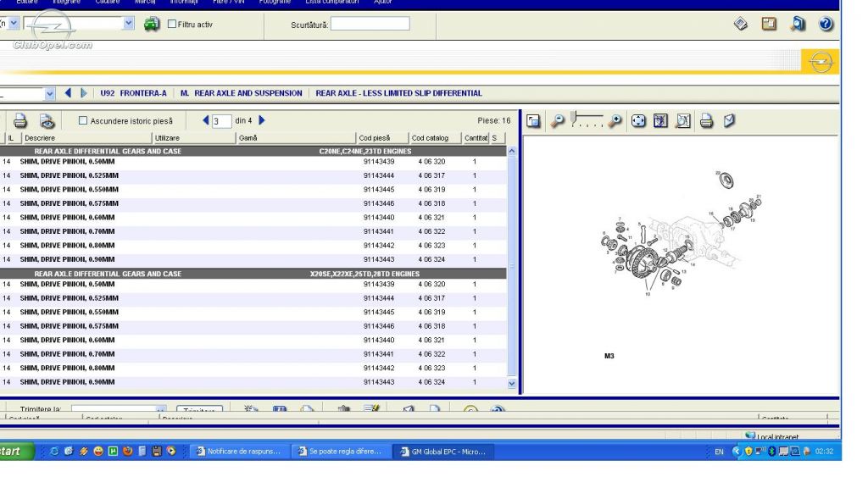Print the parts list

tap(20, 120)
